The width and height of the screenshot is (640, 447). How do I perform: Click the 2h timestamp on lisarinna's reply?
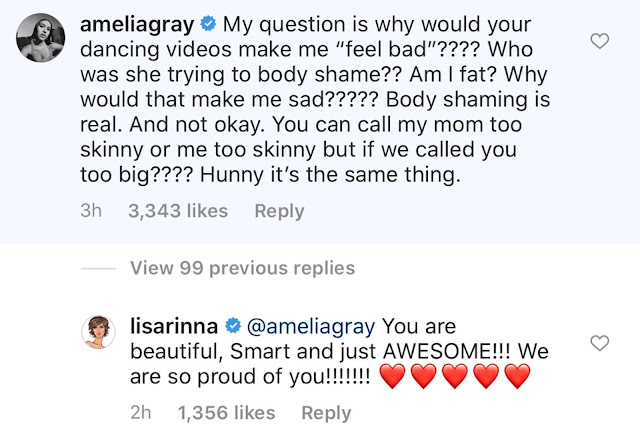141,412
